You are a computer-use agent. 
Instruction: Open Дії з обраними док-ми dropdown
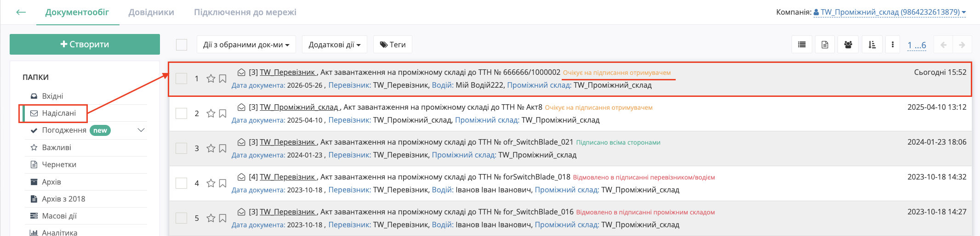click(246, 45)
